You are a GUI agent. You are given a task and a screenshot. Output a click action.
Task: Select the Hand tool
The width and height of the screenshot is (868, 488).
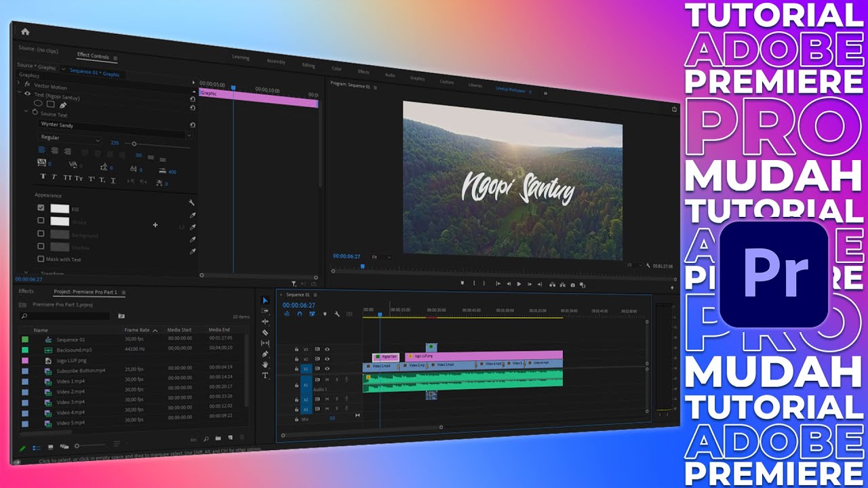pyautogui.click(x=265, y=365)
